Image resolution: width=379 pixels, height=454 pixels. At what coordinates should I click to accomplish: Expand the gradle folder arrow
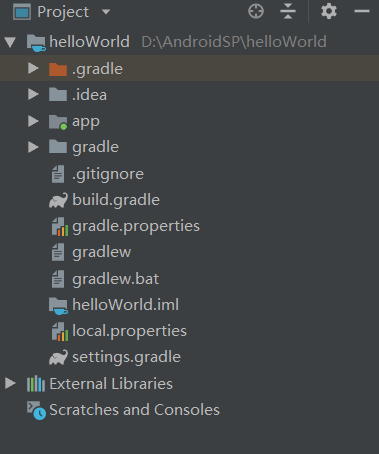pyautogui.click(x=33, y=147)
